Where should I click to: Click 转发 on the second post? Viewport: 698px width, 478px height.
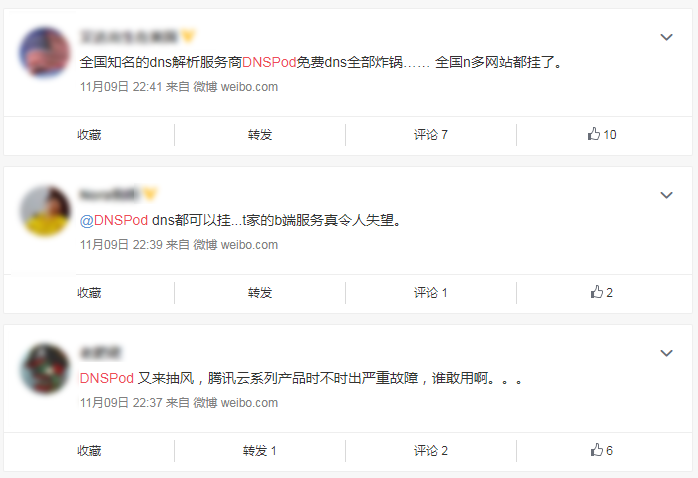coord(260,292)
